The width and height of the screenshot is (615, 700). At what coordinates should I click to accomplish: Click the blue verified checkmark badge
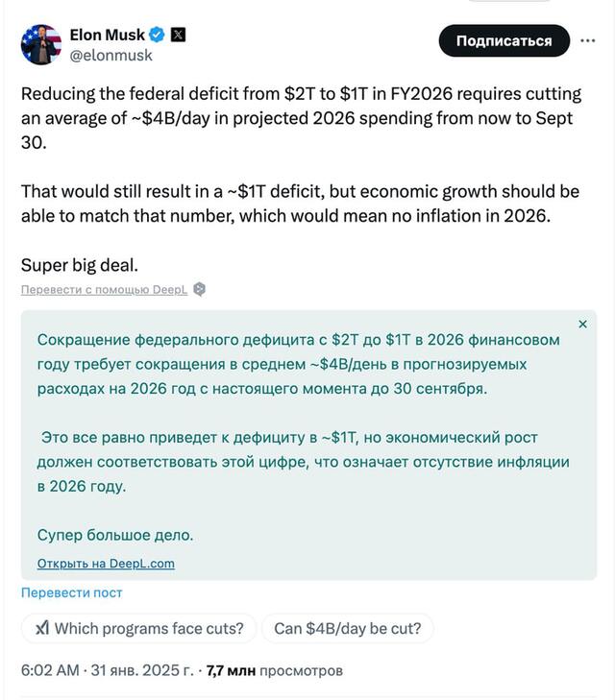coord(158,36)
